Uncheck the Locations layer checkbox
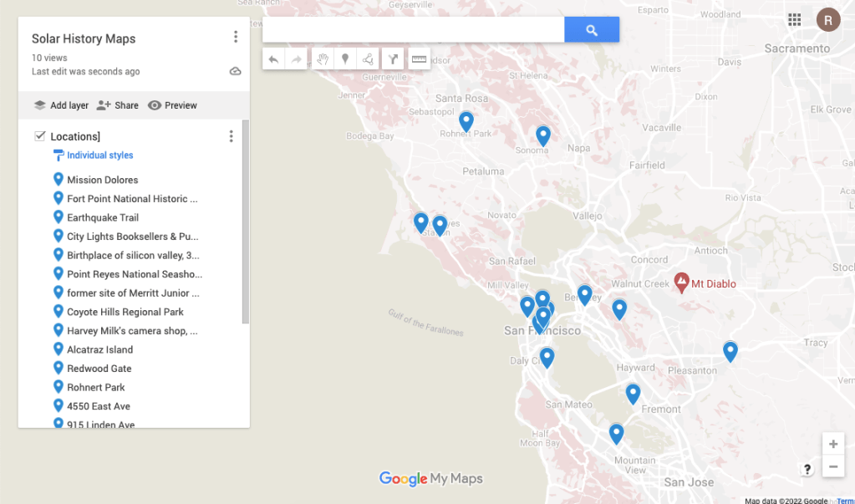Image resolution: width=855 pixels, height=504 pixels. click(39, 136)
